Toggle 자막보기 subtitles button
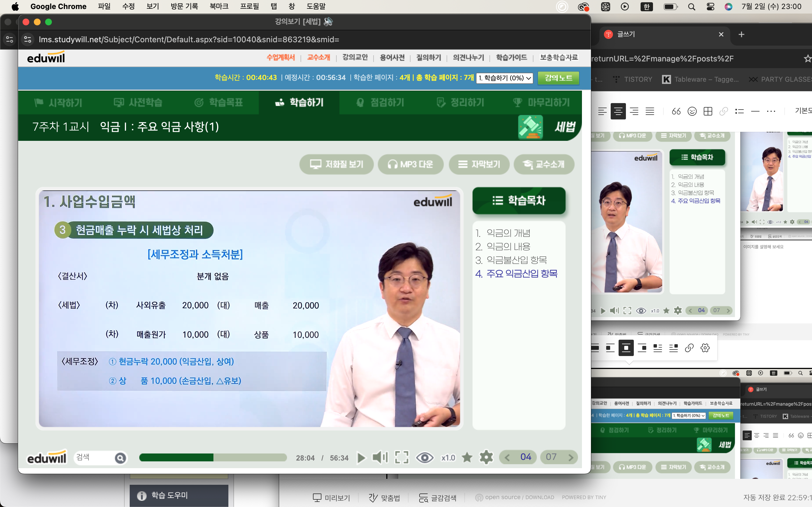This screenshot has height=507, width=812. pos(479,164)
